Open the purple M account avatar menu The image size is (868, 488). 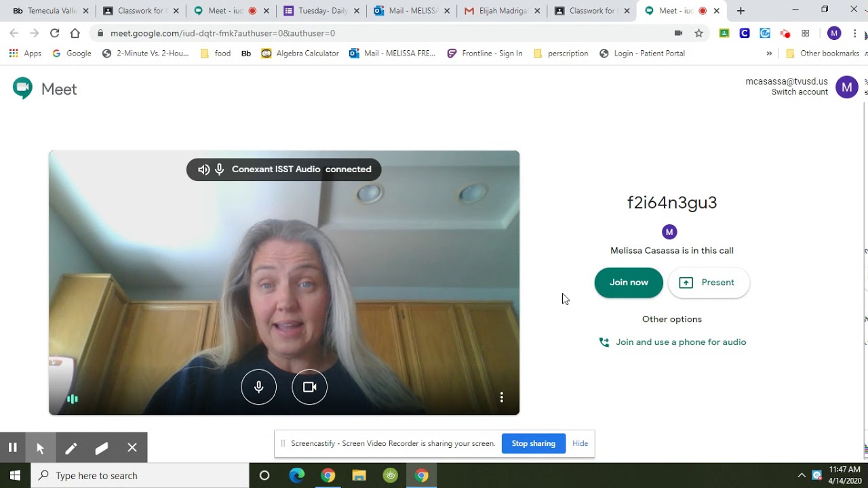click(x=846, y=87)
